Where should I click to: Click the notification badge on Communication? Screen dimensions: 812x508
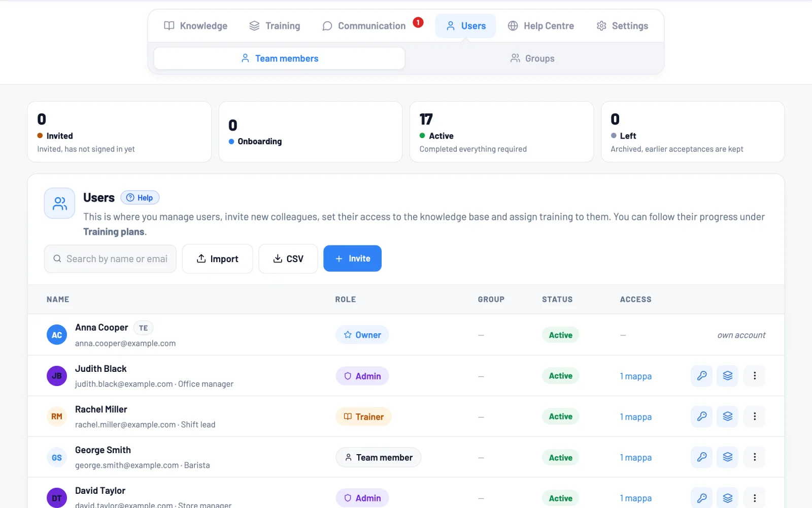pos(418,22)
